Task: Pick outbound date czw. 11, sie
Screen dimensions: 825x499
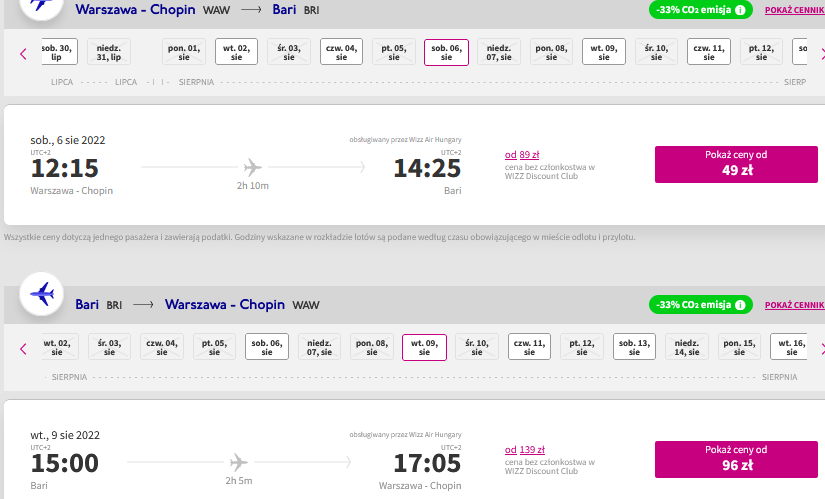Action: coord(709,52)
